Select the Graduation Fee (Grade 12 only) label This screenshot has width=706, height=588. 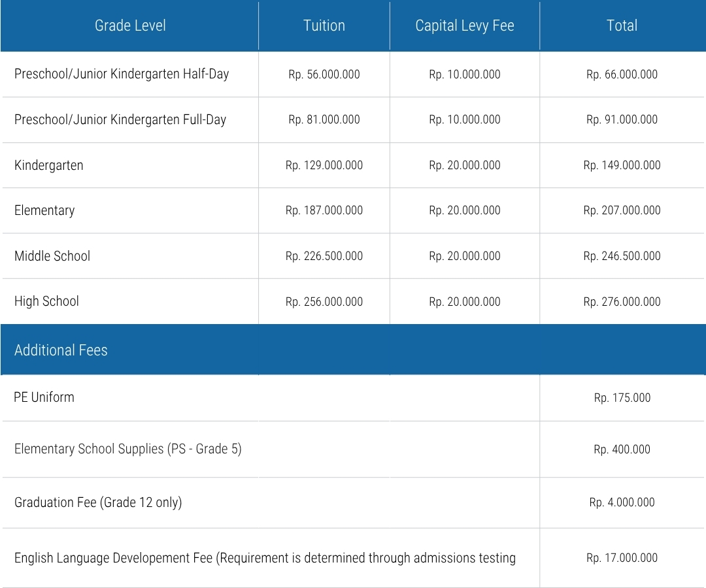point(98,502)
